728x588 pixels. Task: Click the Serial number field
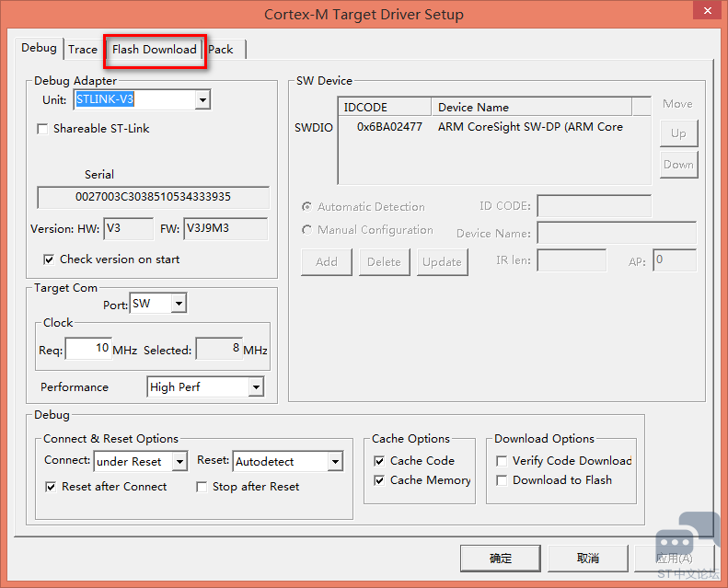(x=153, y=197)
